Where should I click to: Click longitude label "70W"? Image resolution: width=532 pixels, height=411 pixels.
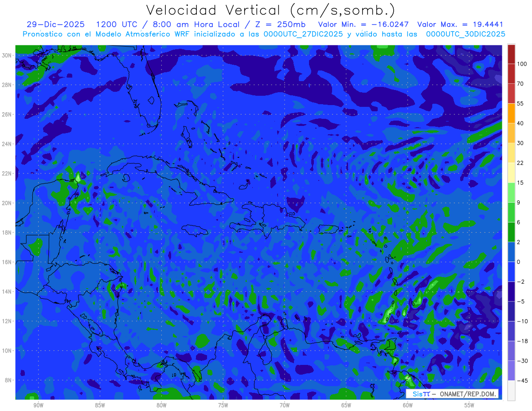pyautogui.click(x=285, y=405)
